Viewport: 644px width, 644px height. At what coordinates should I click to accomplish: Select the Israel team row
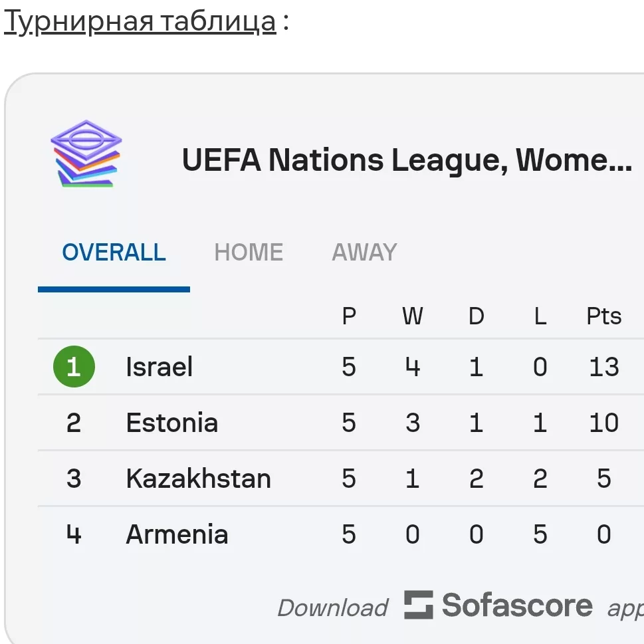tap(341, 367)
